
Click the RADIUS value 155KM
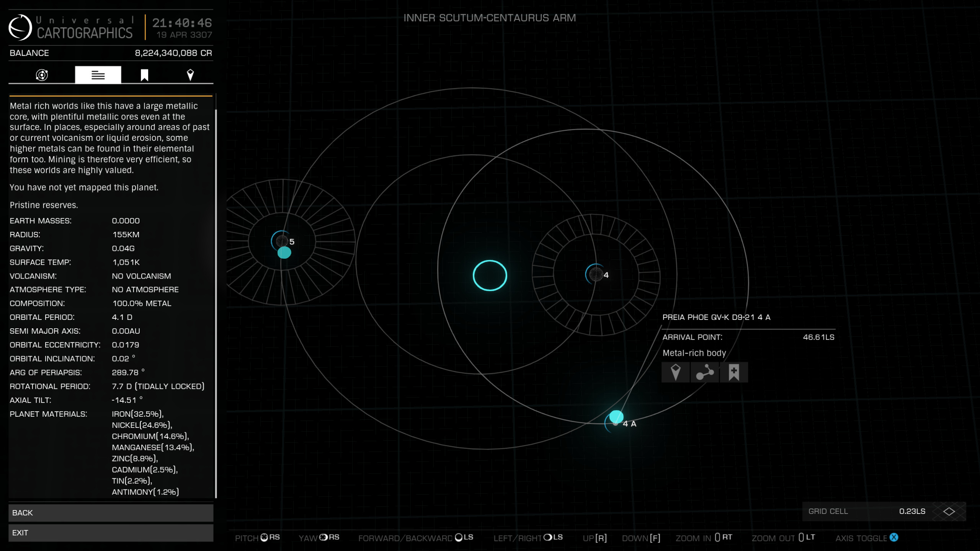126,235
